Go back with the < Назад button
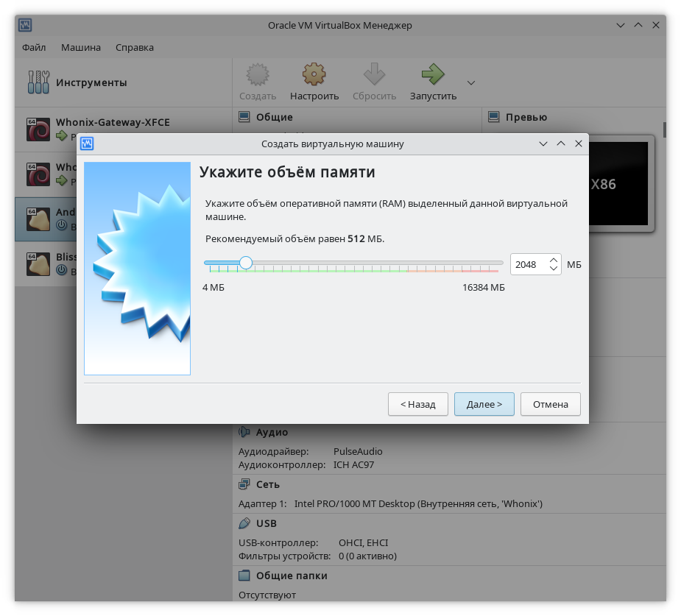Viewport: 681px width, 616px height. 417,404
